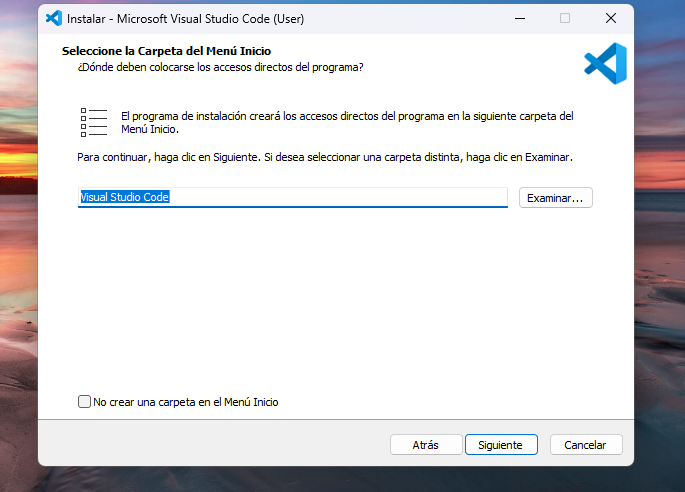Click the Start Menu list icon beside description
685x492 pixels.
[93, 122]
